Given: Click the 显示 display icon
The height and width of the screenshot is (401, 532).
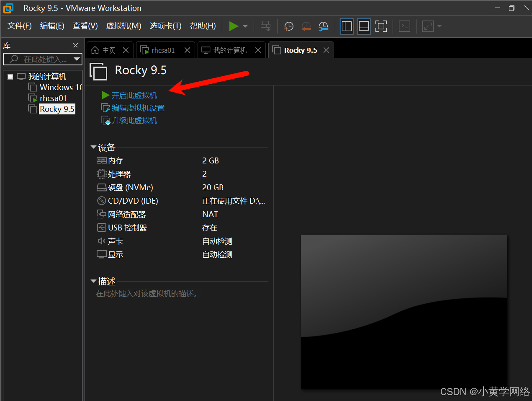Looking at the screenshot, I should 101,254.
